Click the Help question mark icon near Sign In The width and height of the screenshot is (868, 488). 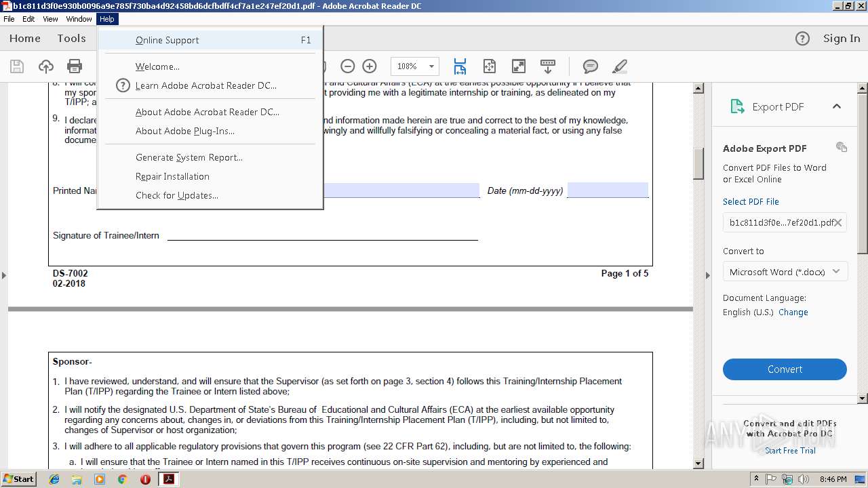[x=802, y=39]
